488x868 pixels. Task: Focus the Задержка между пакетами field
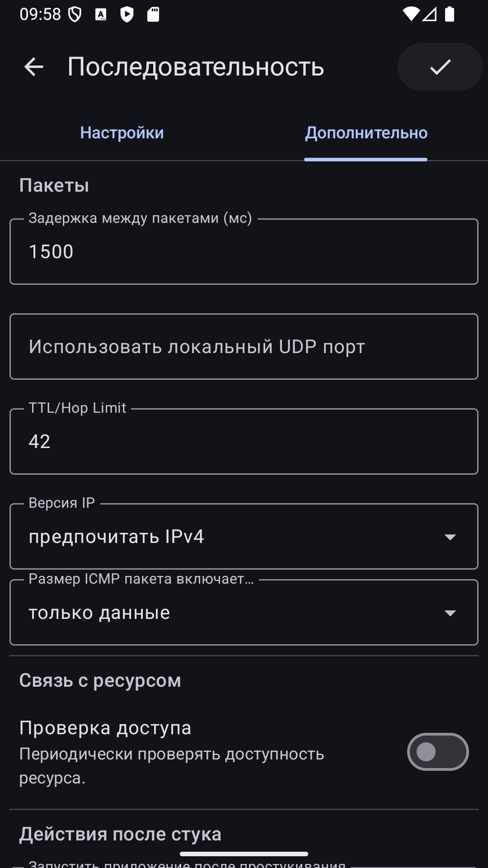tap(244, 252)
